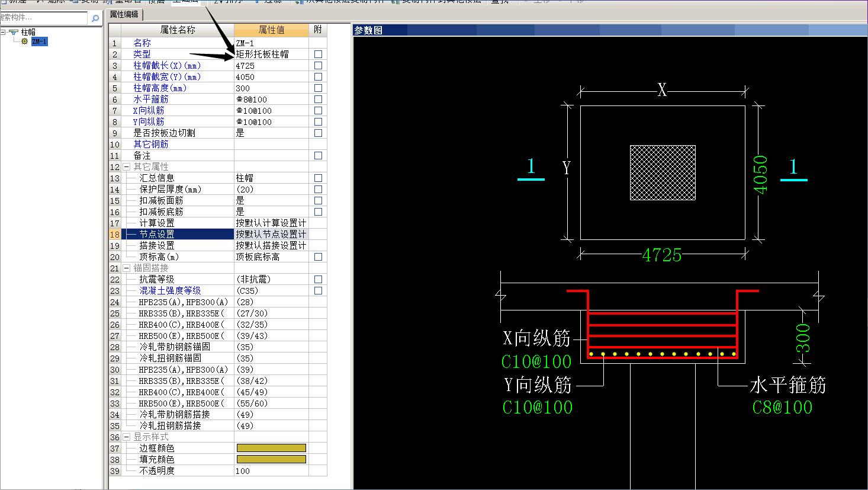868x490 pixels.
Task: Tick the 附 checkbox for 抗震等级
Action: (318, 279)
